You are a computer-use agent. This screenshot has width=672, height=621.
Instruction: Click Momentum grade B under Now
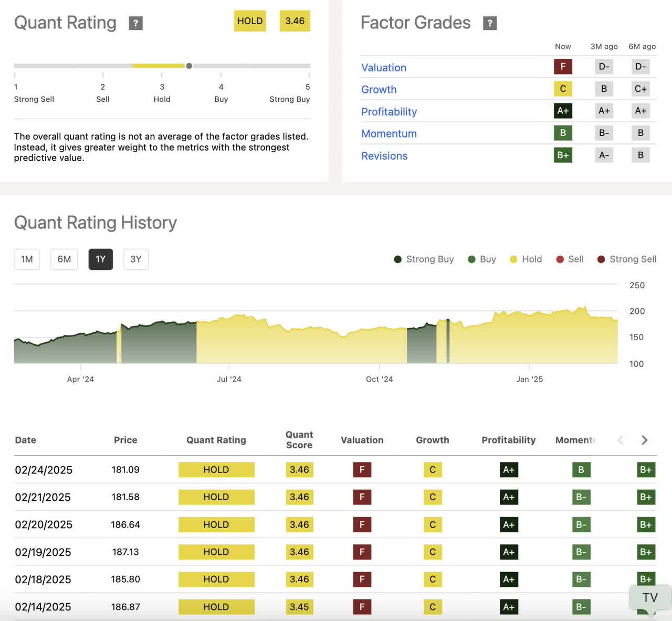(x=563, y=133)
